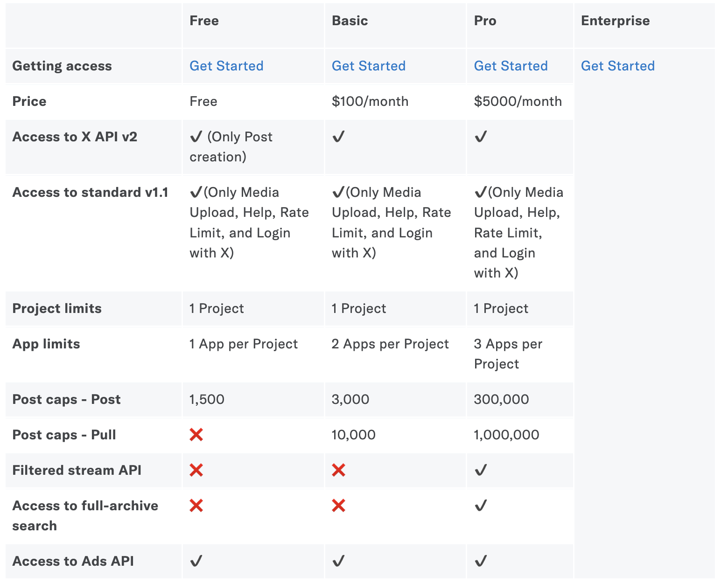This screenshot has height=583, width=728.
Task: Click checkmark for Basic Ads API access
Action: (x=339, y=561)
